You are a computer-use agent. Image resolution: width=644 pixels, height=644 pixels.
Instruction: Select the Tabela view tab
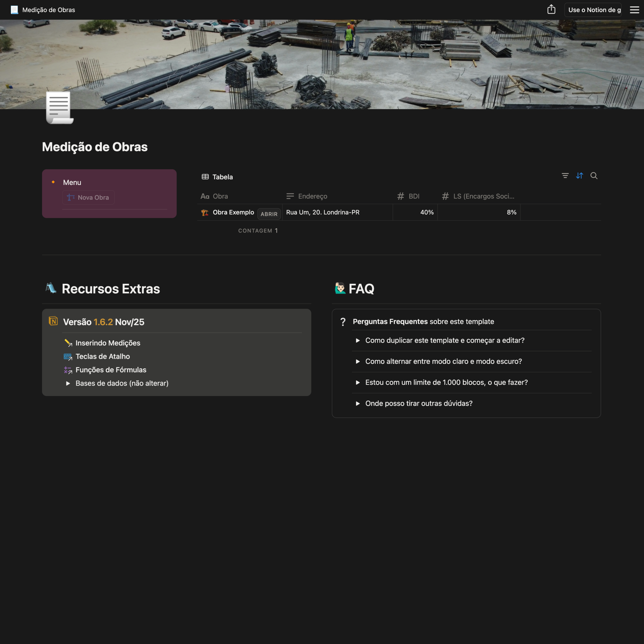point(222,177)
